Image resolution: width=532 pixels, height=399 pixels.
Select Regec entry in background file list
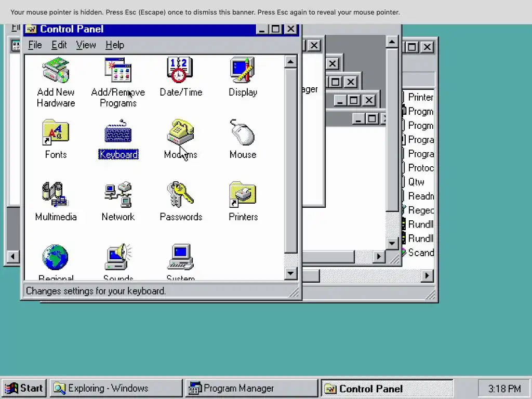pyautogui.click(x=420, y=210)
